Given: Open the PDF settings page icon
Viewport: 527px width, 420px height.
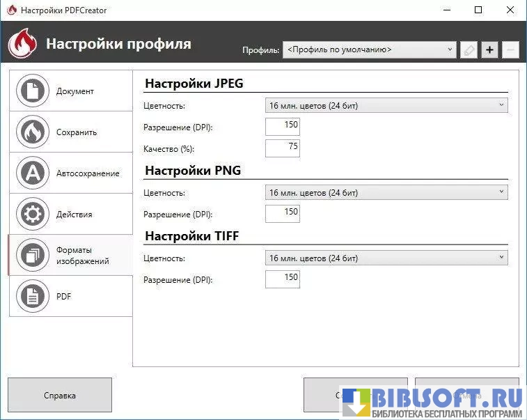Looking at the screenshot, I should coord(33,297).
